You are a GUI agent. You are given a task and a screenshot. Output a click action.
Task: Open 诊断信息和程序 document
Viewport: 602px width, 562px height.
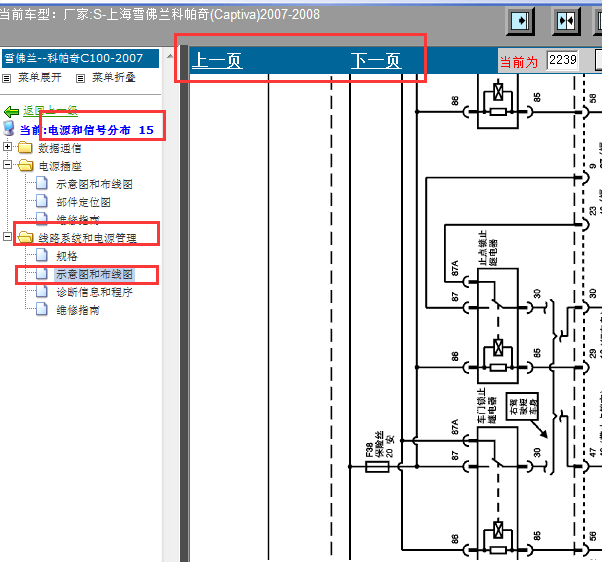click(94, 292)
